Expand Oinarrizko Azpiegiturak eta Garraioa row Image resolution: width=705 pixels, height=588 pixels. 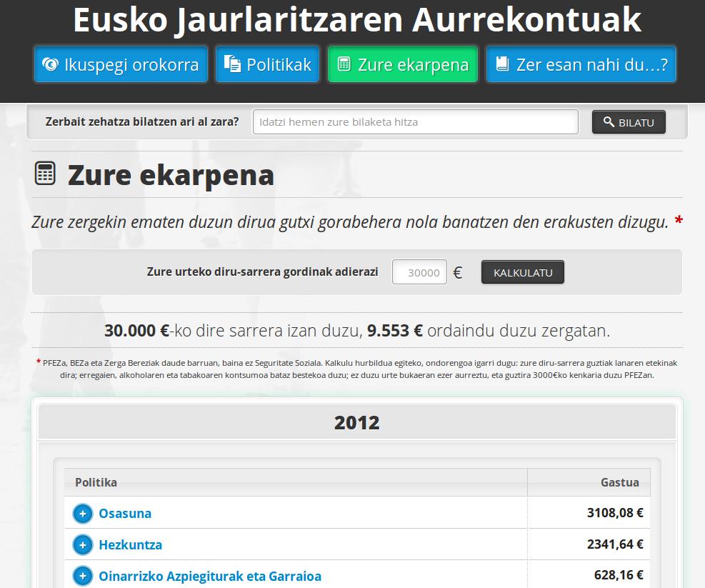(83, 576)
